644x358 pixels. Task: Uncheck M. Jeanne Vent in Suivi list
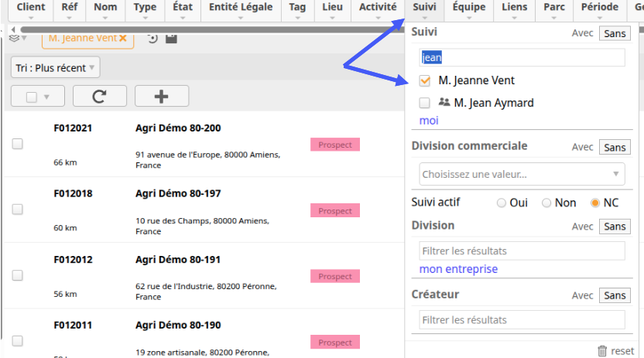coord(425,80)
